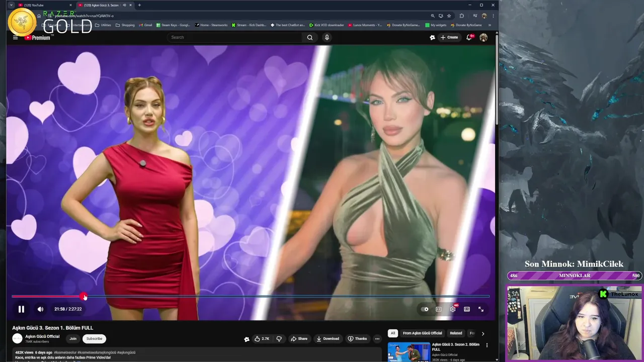Viewport: 644px width, 362px height.
Task: Toggle closed captions (CC) button
Action: [439, 309]
